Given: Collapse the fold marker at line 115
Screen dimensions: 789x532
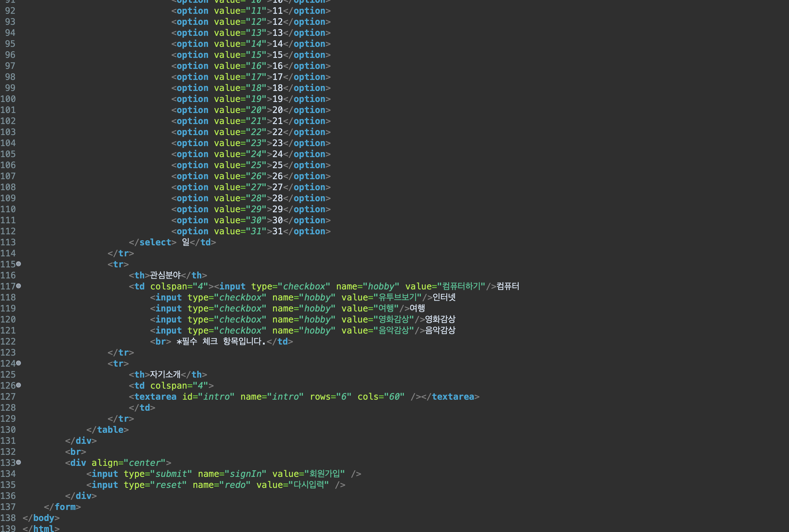Looking at the screenshot, I should [x=19, y=264].
